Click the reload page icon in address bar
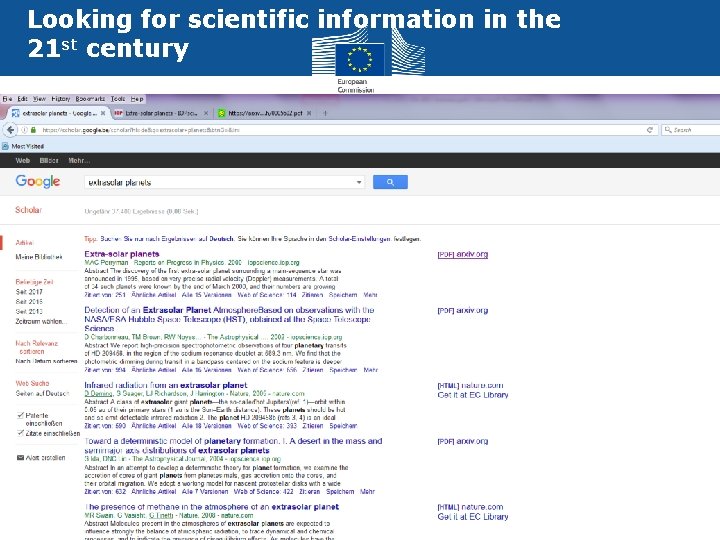Image resolution: width=720 pixels, height=540 pixels. point(650,130)
